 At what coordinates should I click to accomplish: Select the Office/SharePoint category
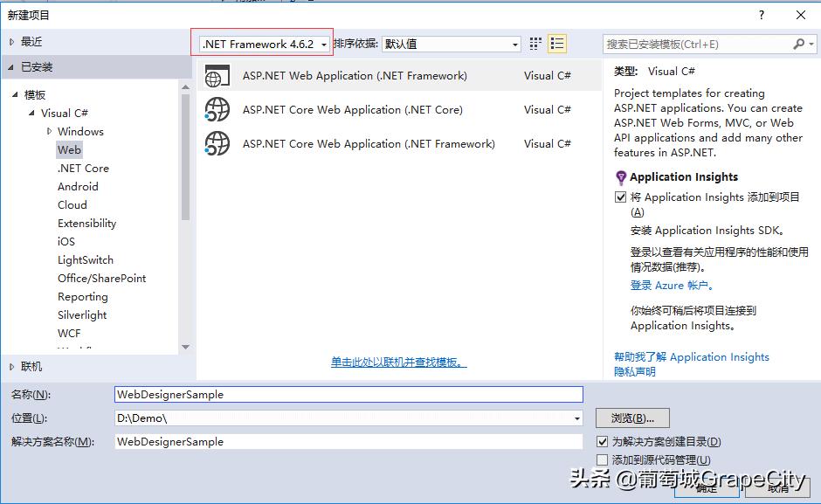(101, 278)
